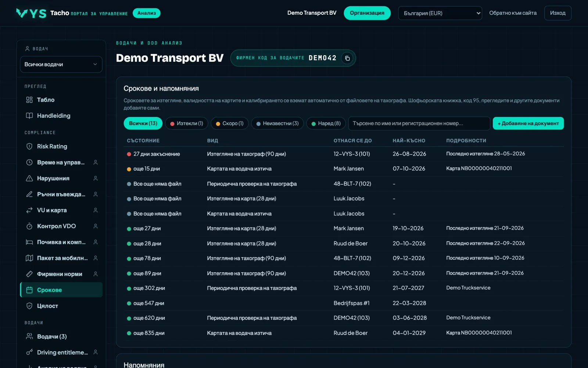Image resolution: width=588 pixels, height=368 pixels.
Task: Click the Контрол VDO stopwatch icon
Action: (29, 226)
